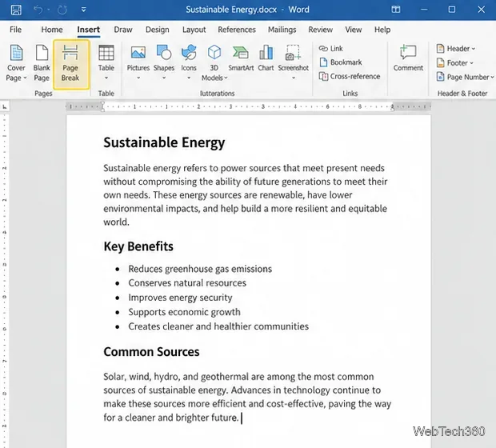Insert Pictures from the ribbon
Viewport: 496px width, 448px height.
point(138,62)
